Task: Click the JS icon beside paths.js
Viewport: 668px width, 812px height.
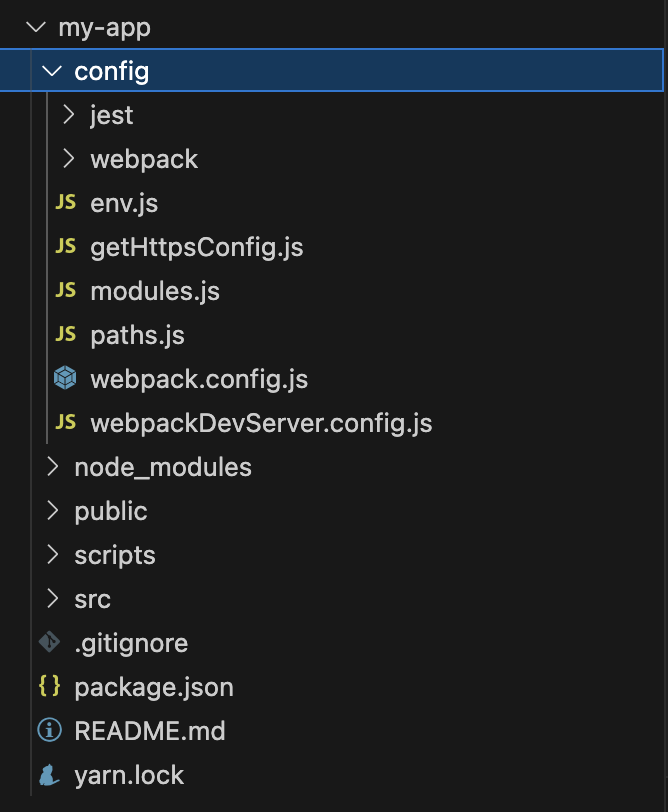Action: pyautogui.click(x=65, y=335)
